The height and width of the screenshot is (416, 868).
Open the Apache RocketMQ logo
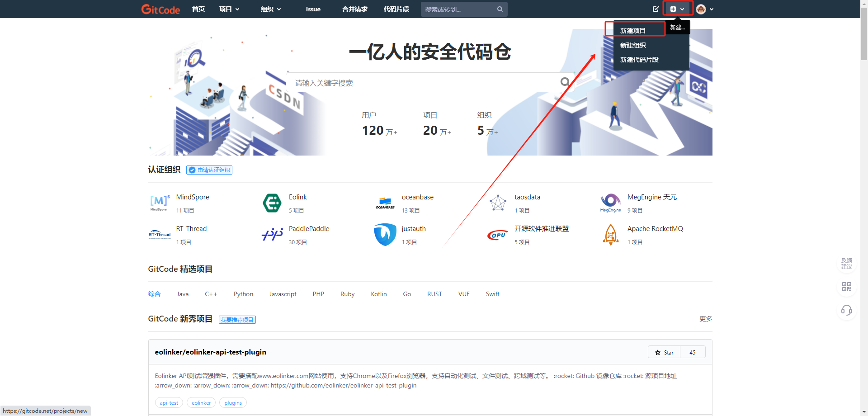click(x=611, y=235)
